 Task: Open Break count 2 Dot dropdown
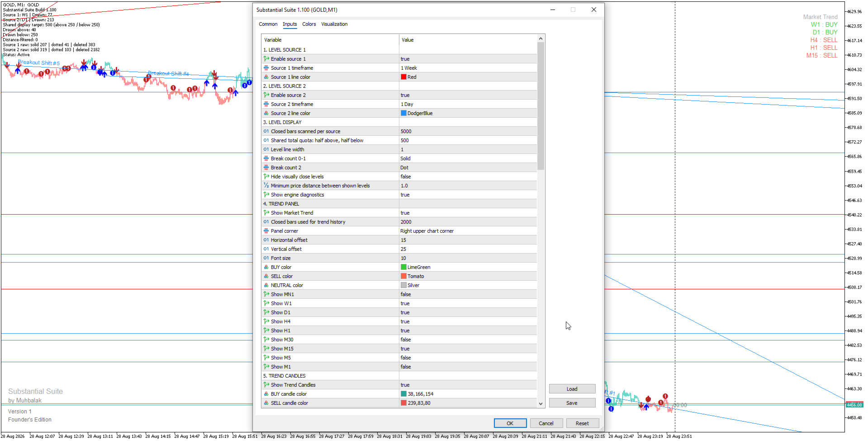(x=468, y=168)
